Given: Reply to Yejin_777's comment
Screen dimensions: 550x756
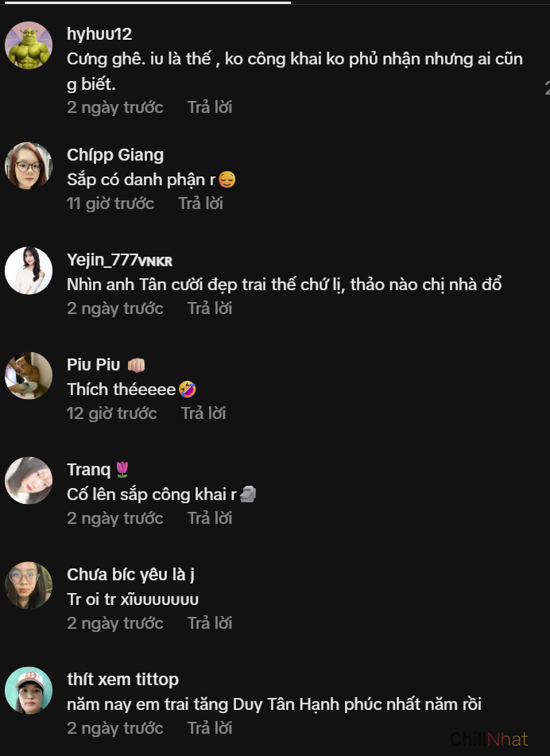Looking at the screenshot, I should pos(210,308).
